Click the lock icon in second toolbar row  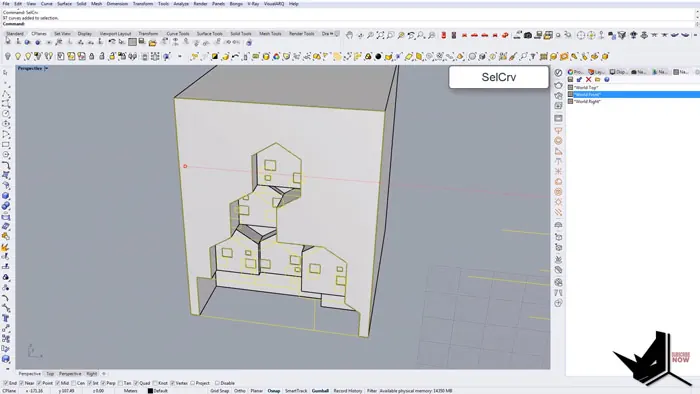pos(92,56)
